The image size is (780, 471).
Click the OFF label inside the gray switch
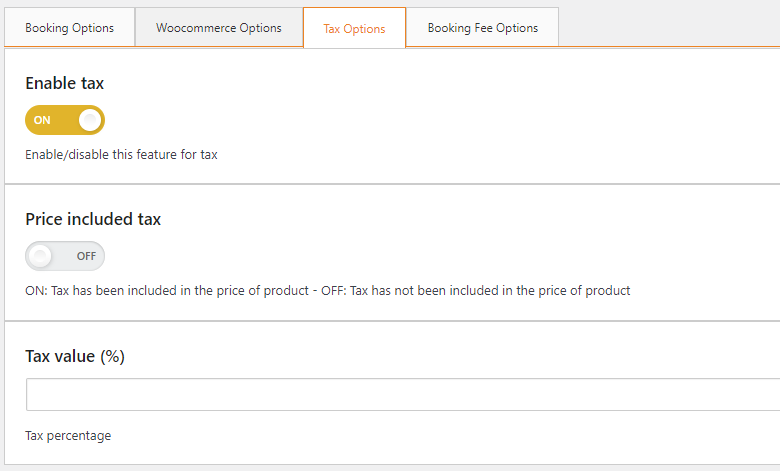(86, 256)
